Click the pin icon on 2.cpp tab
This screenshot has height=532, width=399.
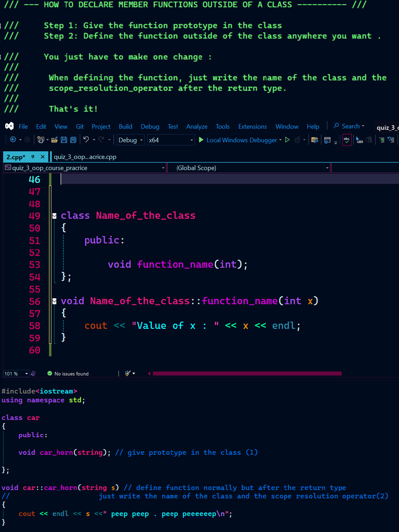point(33,157)
